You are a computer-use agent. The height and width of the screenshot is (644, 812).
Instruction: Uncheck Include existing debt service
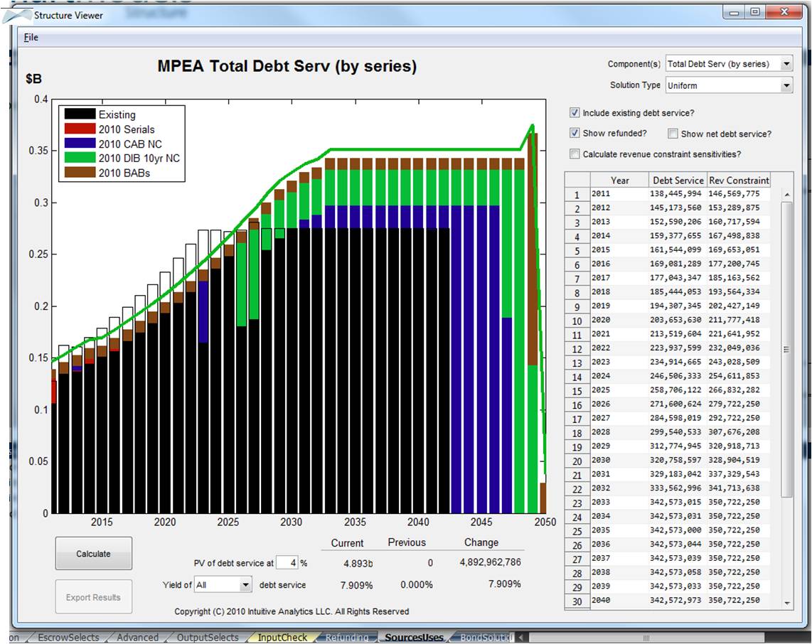(x=575, y=112)
